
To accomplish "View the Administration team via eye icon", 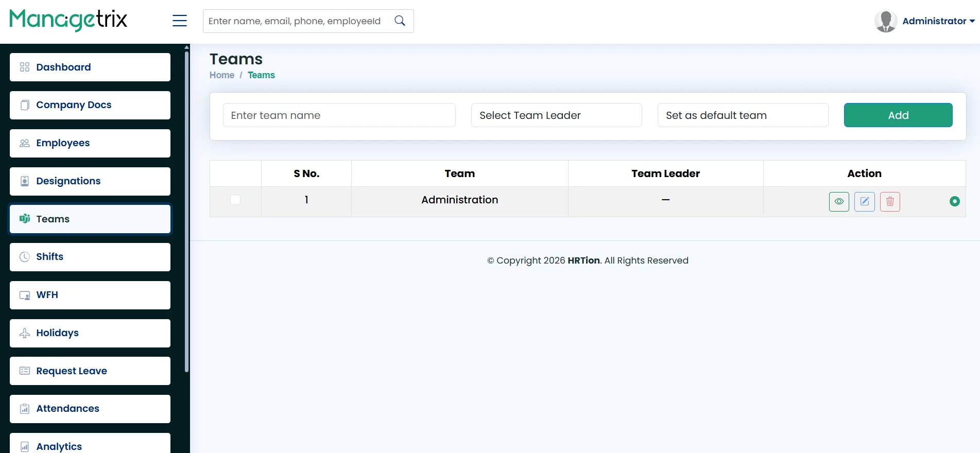I will click(x=839, y=201).
